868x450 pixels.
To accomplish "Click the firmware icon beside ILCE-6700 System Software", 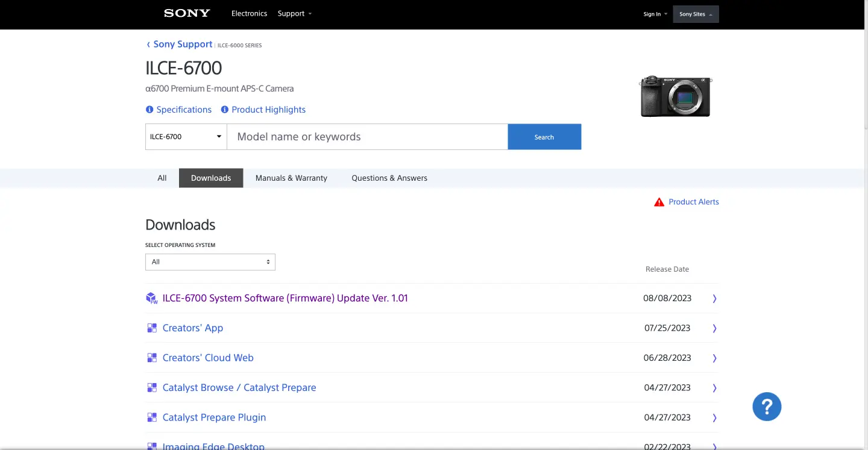I will [152, 298].
